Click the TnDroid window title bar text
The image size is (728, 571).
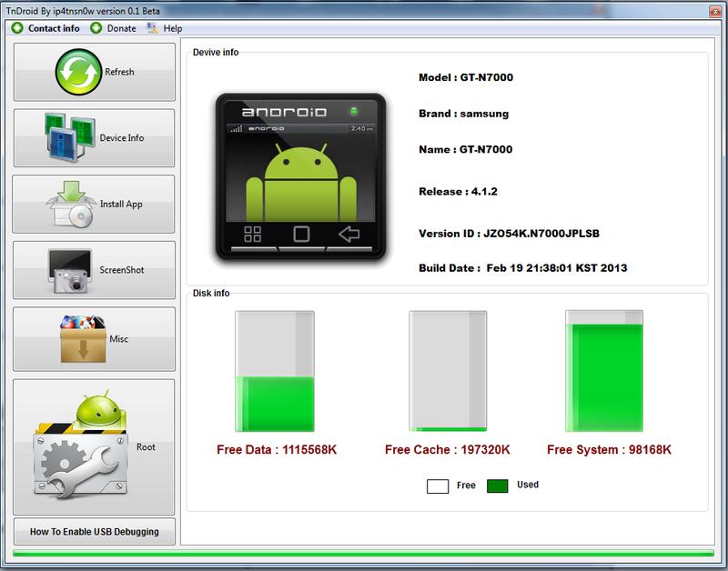point(83,11)
